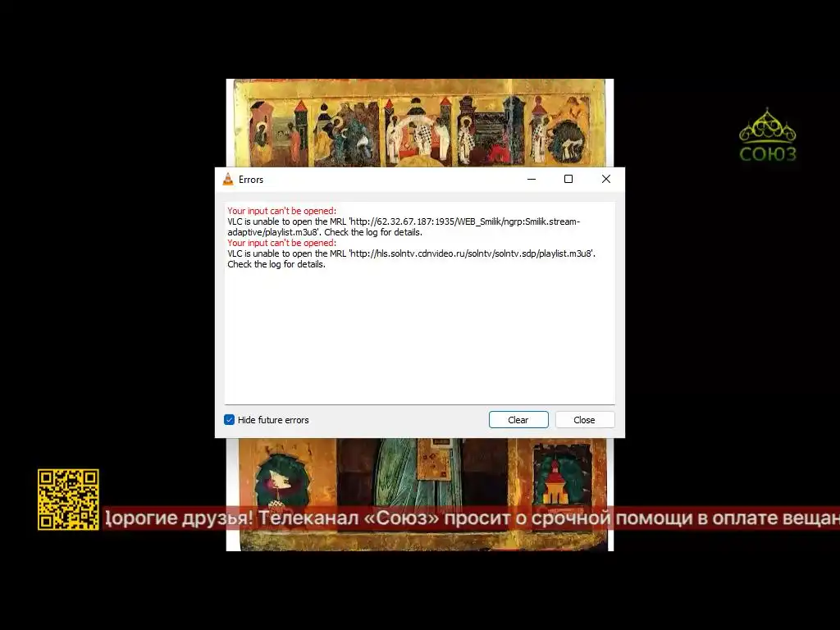Viewport: 840px width, 630px height.
Task: Click the green СОЮЗ channel logo
Action: (x=768, y=135)
